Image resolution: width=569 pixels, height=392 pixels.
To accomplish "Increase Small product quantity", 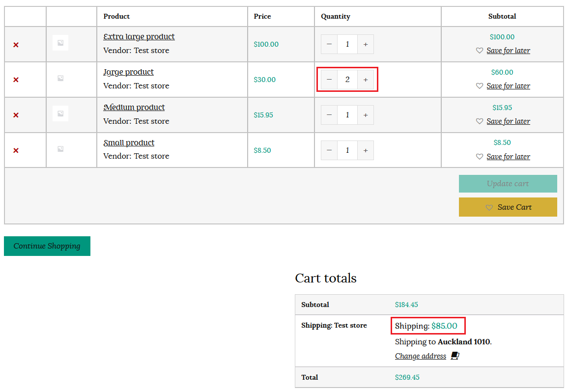I will click(x=366, y=150).
